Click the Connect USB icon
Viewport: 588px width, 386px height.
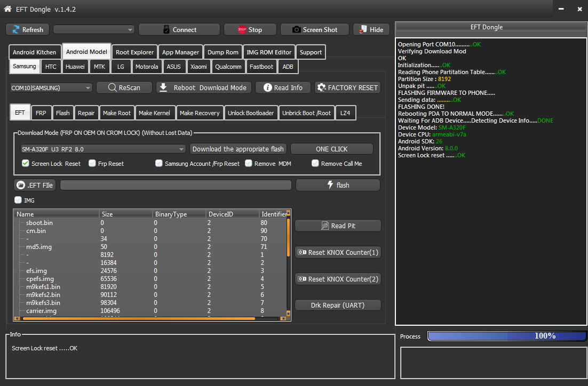[x=166, y=30]
